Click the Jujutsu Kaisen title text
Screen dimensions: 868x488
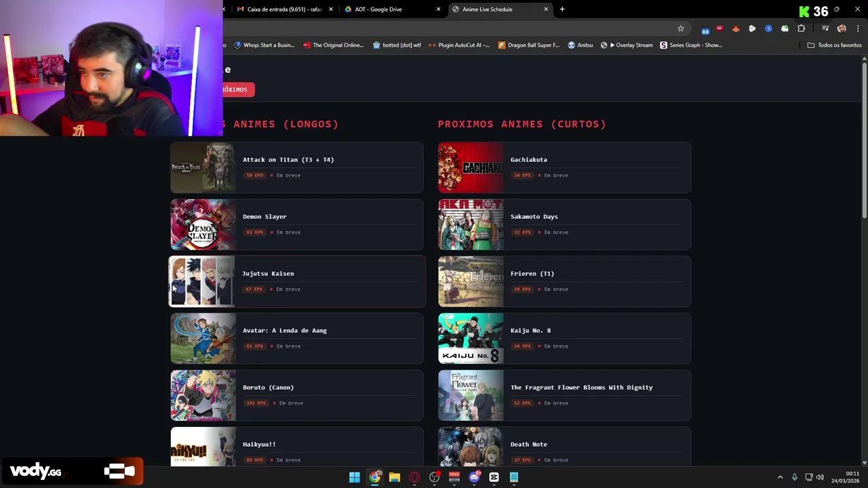pyautogui.click(x=268, y=273)
